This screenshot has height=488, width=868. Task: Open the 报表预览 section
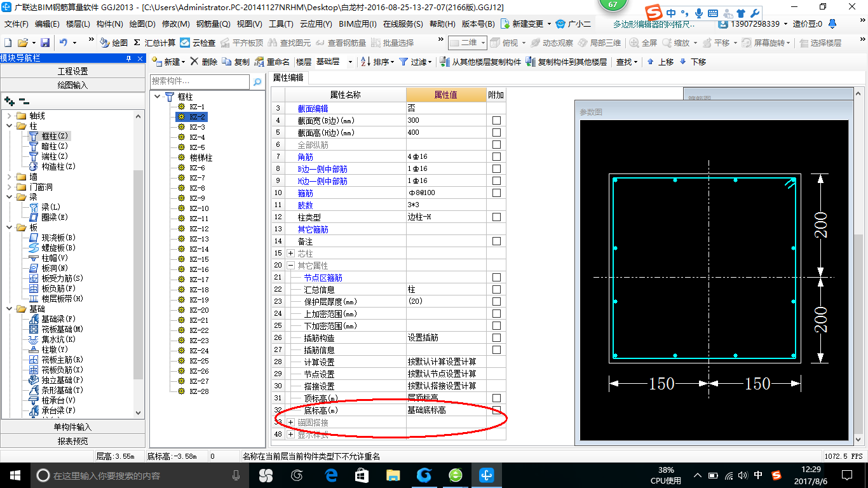pos(73,441)
